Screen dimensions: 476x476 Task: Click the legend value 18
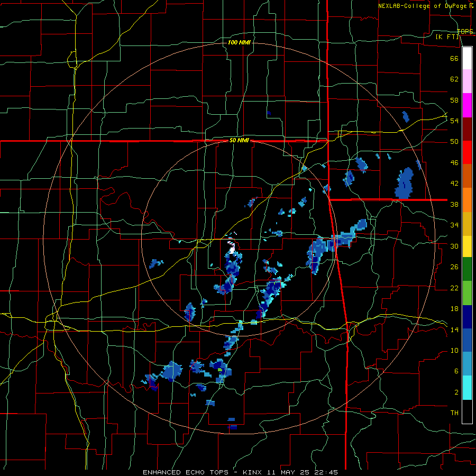tap(454, 309)
